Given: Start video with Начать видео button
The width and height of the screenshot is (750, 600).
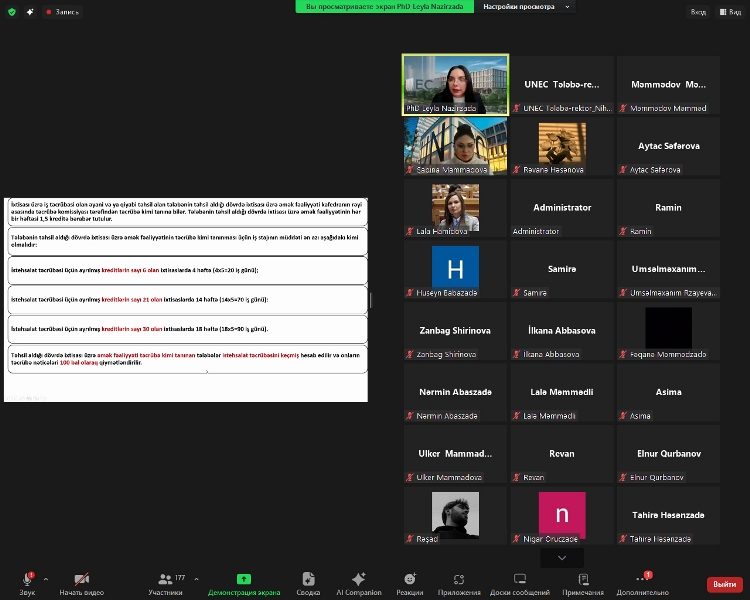Looking at the screenshot, I should pos(82,581).
